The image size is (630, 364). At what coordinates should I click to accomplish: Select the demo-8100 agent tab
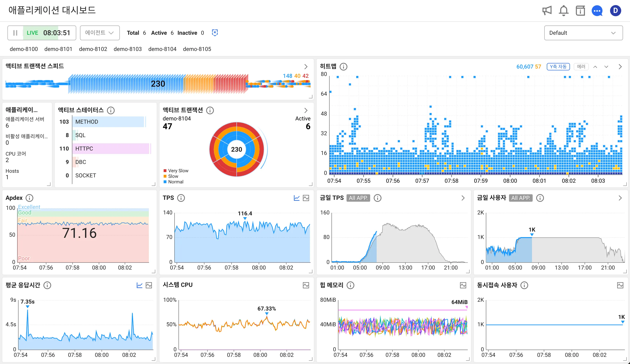pos(24,49)
